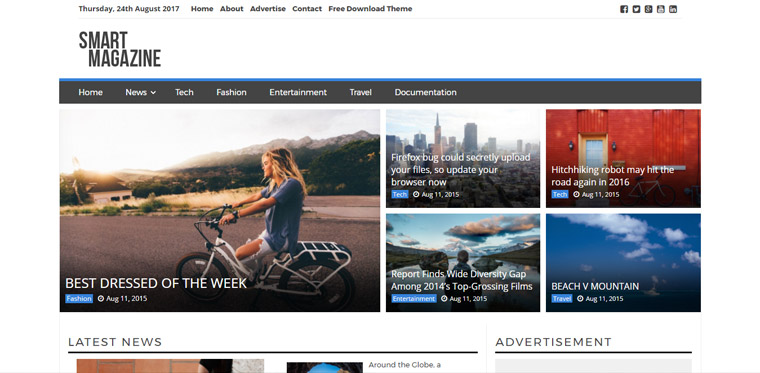760x373 pixels.
Task: Open the Fashion navigation item
Action: [231, 92]
